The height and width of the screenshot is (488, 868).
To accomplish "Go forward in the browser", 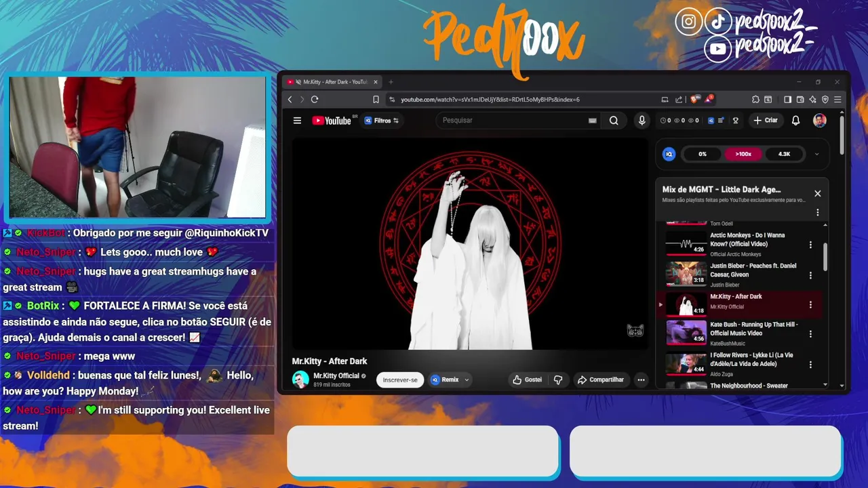I will click(x=302, y=100).
